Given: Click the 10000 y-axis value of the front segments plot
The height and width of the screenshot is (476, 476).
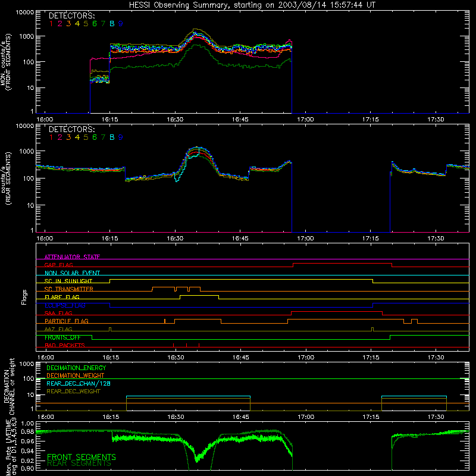Looking at the screenshot, I should pyautogui.click(x=25, y=12).
